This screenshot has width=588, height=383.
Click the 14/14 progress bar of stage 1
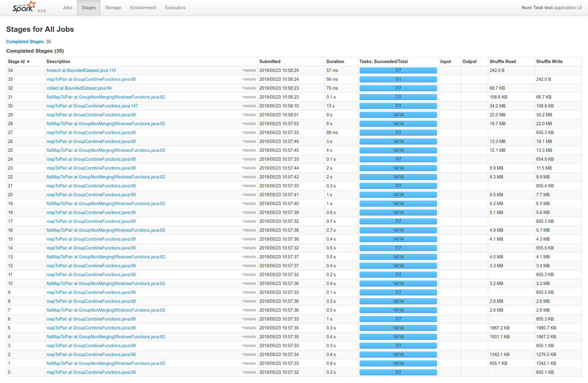coord(398,363)
